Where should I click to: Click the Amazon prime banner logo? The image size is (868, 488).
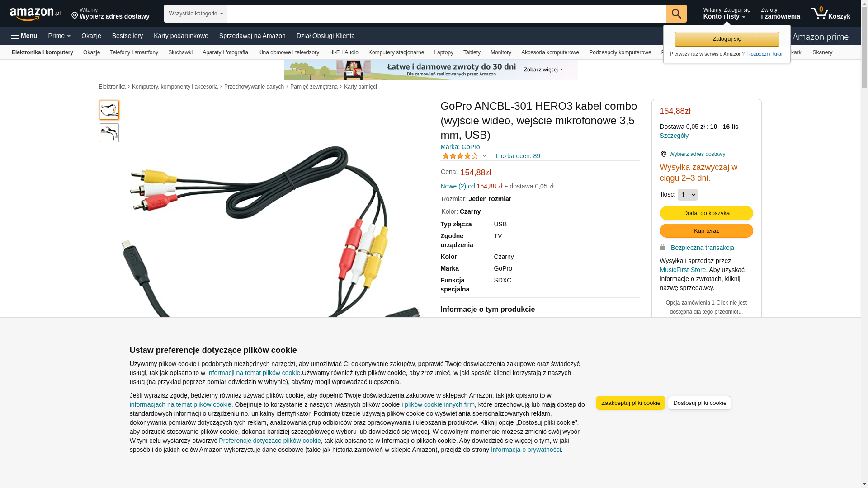pyautogui.click(x=821, y=37)
